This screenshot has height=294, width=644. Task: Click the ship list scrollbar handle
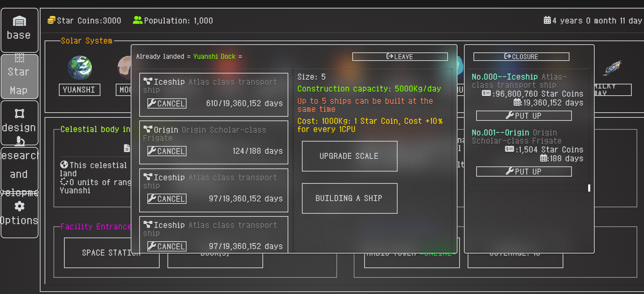click(x=589, y=188)
